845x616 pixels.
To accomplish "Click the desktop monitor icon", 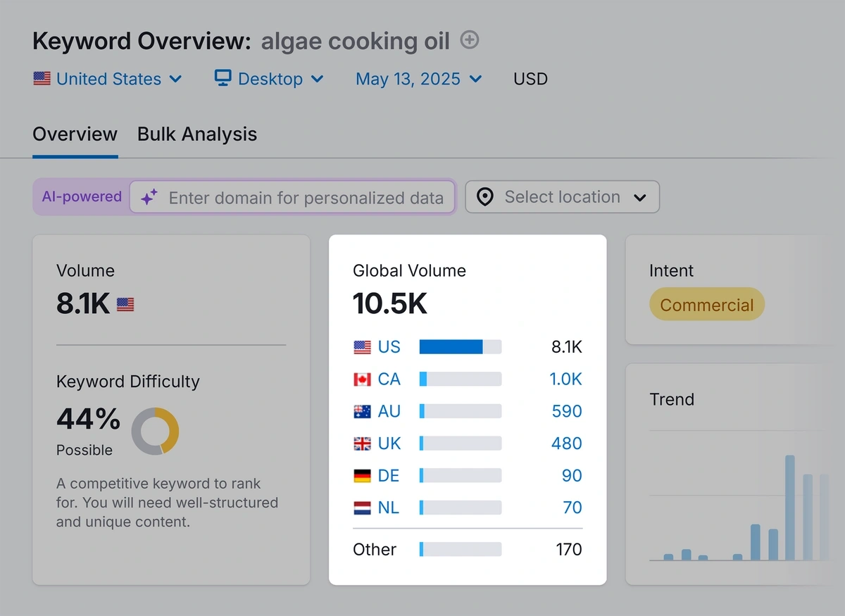I will click(x=223, y=78).
